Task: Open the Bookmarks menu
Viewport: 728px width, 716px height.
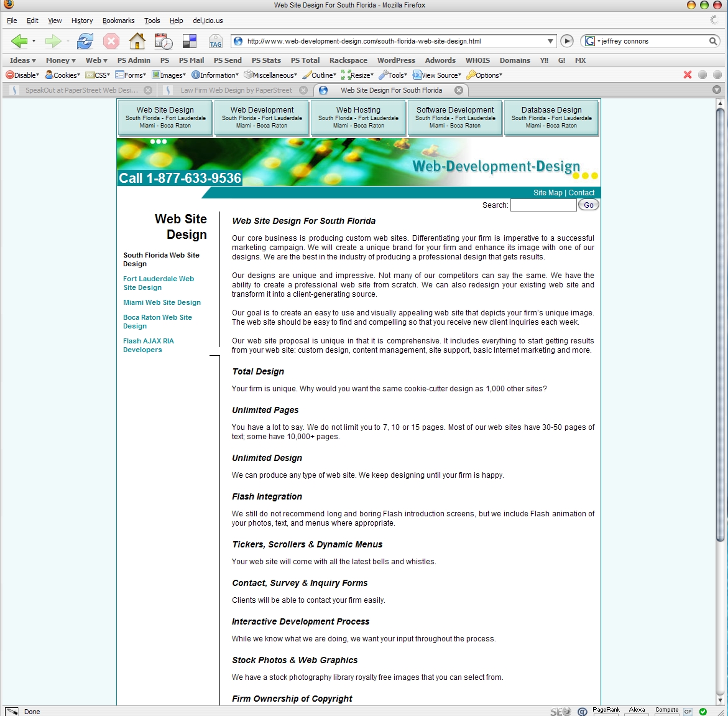Action: (118, 21)
